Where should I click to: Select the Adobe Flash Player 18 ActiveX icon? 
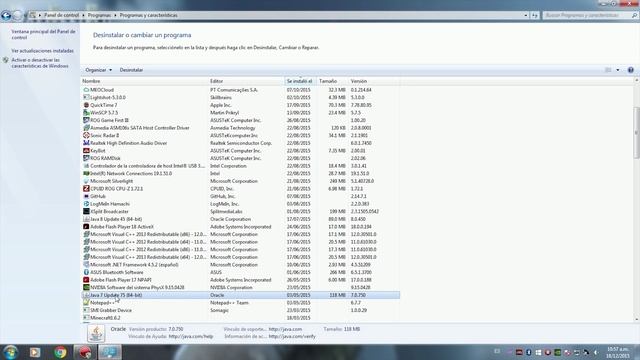(86, 227)
